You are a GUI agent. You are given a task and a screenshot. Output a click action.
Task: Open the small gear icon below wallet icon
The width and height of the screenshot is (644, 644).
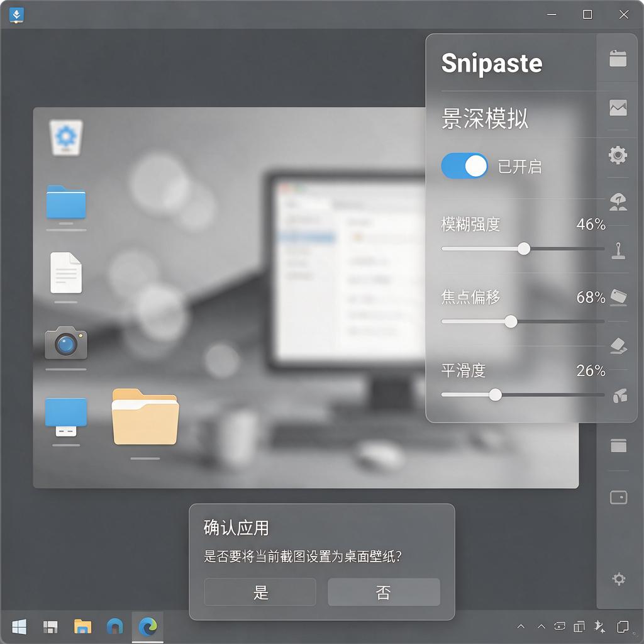619,579
